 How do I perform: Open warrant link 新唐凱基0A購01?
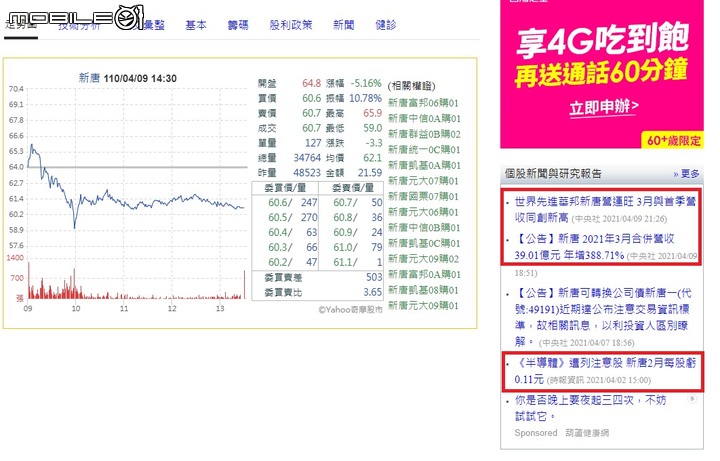(x=424, y=165)
